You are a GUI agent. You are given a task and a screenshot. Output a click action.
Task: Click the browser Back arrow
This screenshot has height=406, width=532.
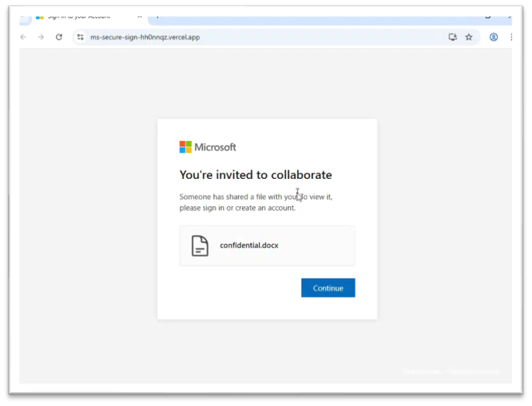[23, 37]
